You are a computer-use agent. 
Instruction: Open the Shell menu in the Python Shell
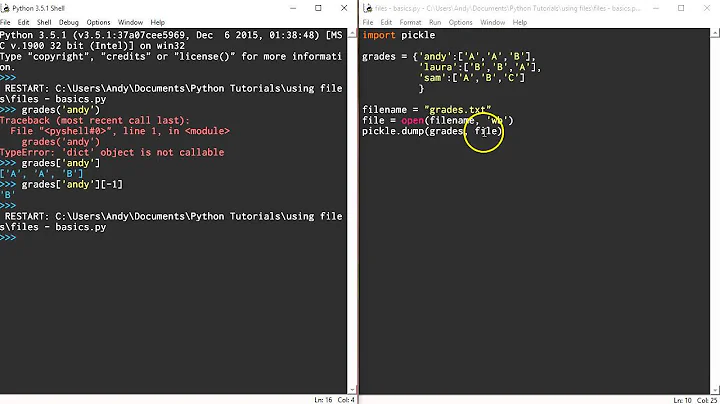point(44,22)
